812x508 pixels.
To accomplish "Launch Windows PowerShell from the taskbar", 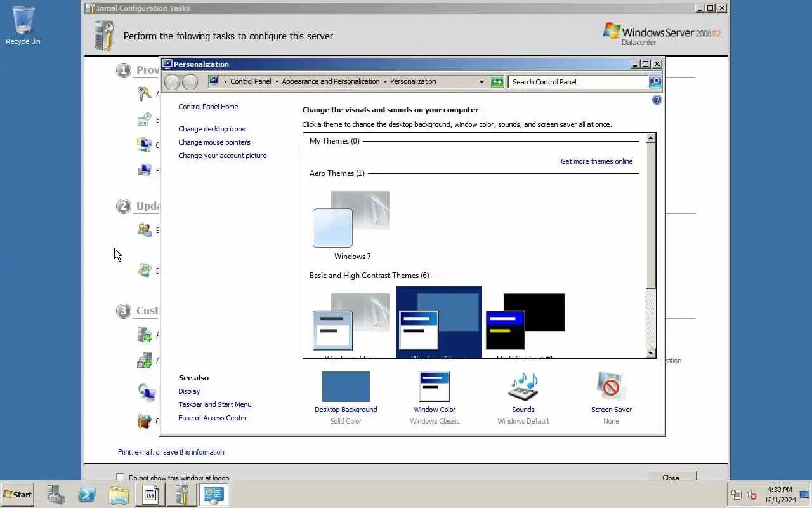I will 87,494.
